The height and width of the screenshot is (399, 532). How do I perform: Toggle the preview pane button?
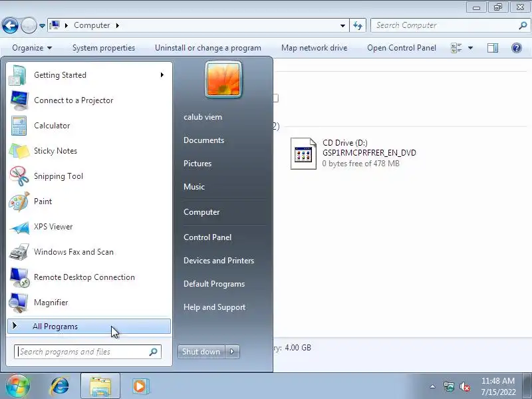pos(493,48)
